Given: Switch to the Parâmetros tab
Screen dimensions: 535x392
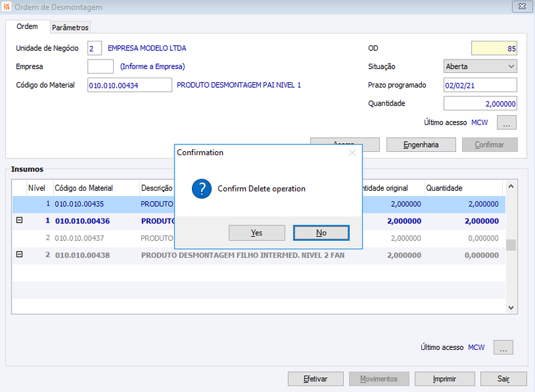Looking at the screenshot, I should [x=70, y=27].
